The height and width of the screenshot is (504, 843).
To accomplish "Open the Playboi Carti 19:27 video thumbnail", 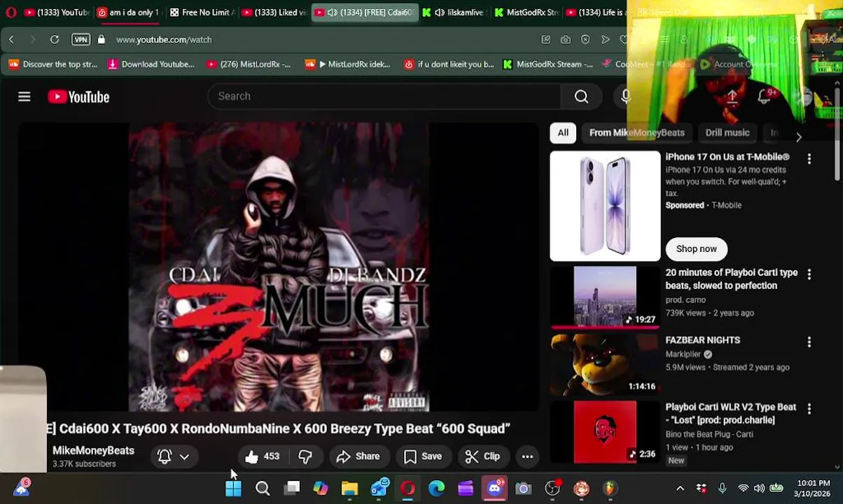I will 605,297.
